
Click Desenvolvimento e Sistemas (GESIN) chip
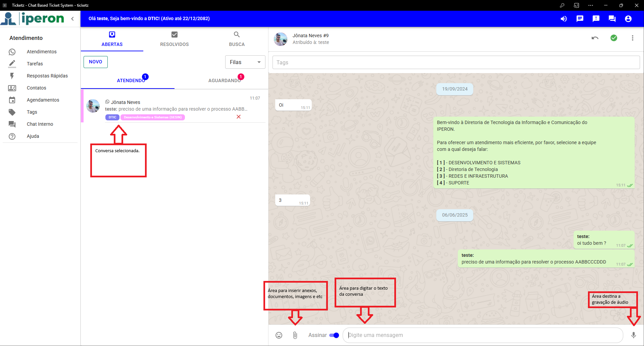153,117
